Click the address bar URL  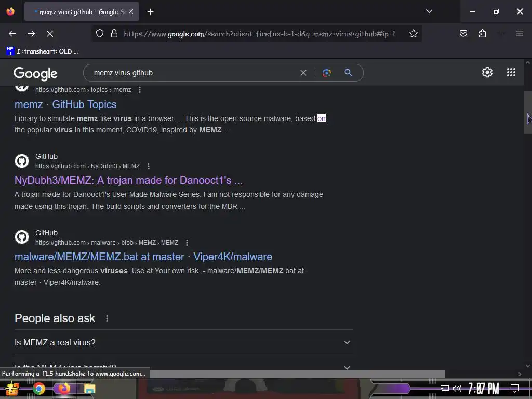coord(259,34)
